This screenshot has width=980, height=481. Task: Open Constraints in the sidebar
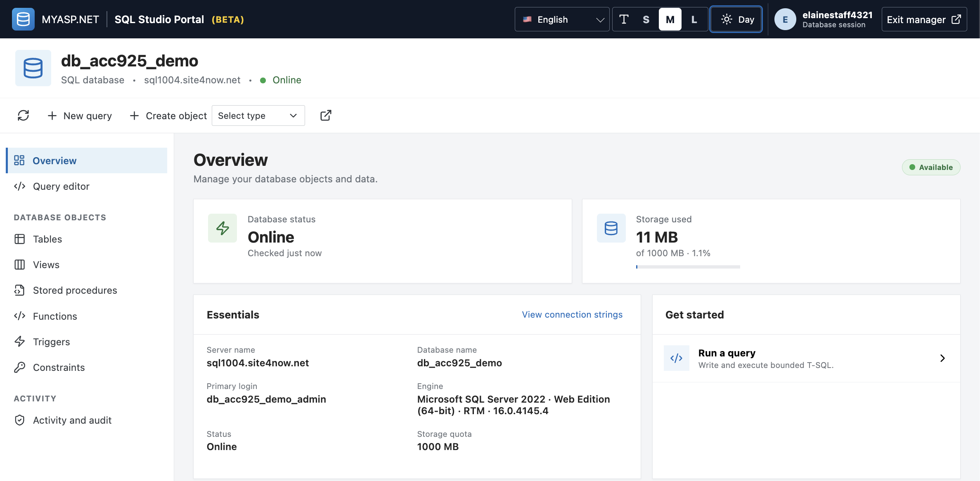point(87,368)
